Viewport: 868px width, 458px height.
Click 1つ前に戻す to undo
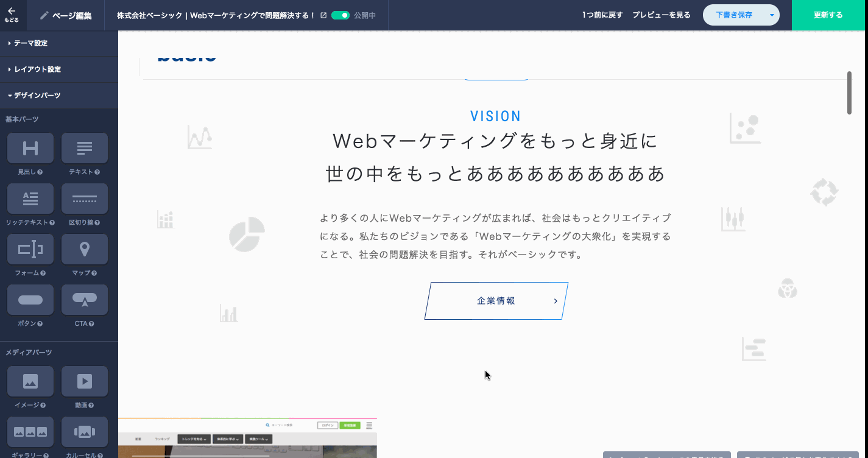click(x=602, y=15)
